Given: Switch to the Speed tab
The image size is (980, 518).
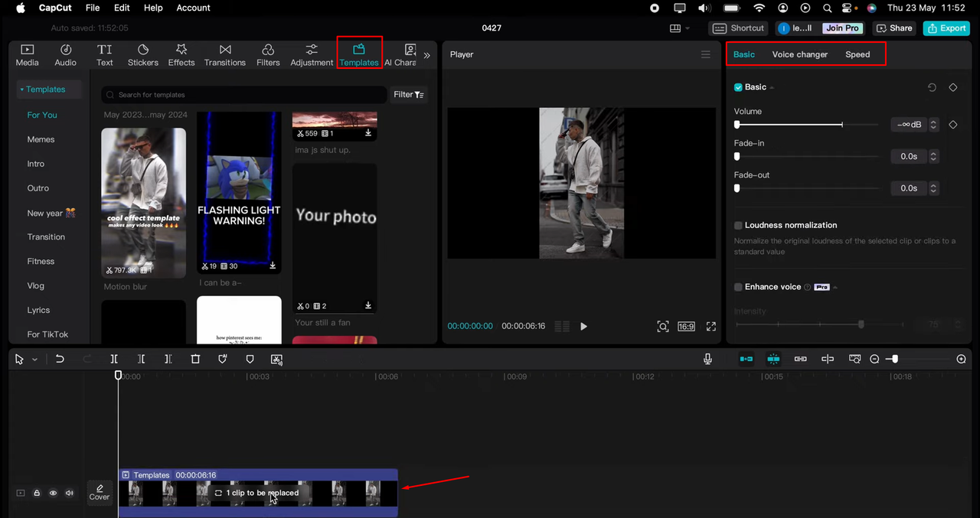Looking at the screenshot, I should pos(857,54).
